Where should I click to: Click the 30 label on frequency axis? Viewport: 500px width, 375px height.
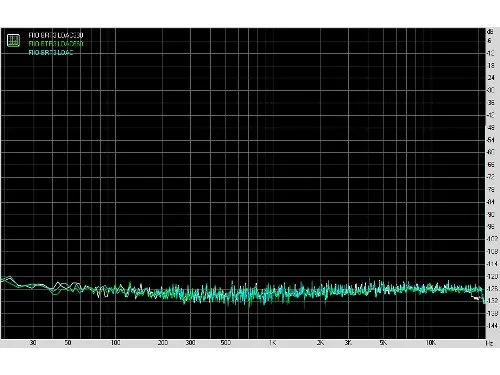(x=33, y=343)
